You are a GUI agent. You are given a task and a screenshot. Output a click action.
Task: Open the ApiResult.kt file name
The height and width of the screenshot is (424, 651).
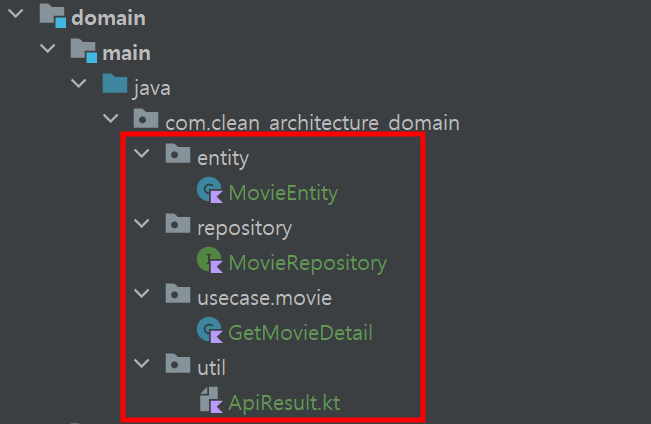284,403
